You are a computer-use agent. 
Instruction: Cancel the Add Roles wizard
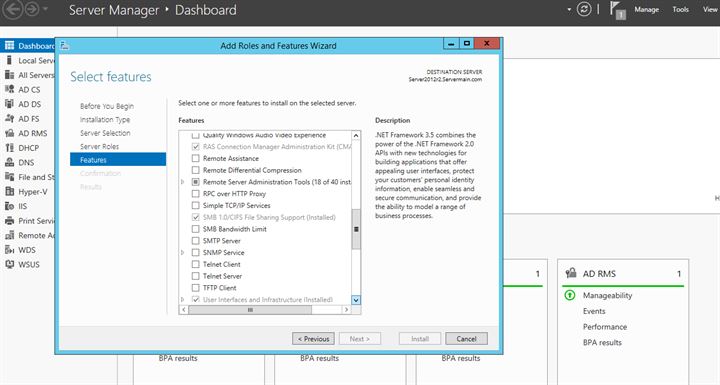coord(466,339)
